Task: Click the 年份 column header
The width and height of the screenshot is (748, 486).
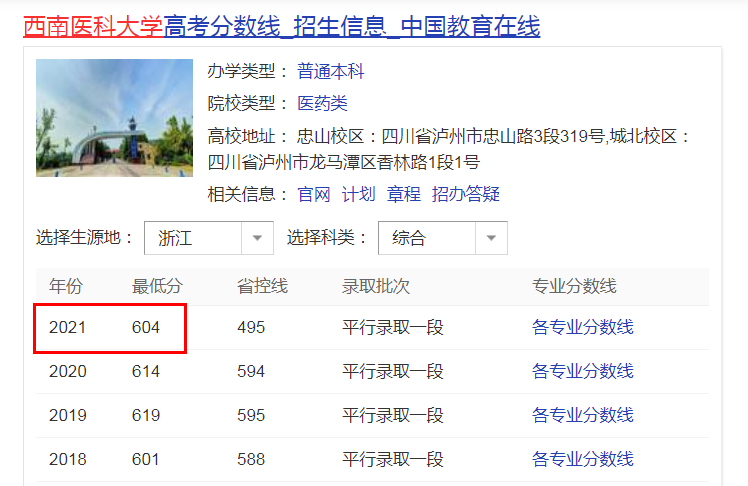Action: 66,286
